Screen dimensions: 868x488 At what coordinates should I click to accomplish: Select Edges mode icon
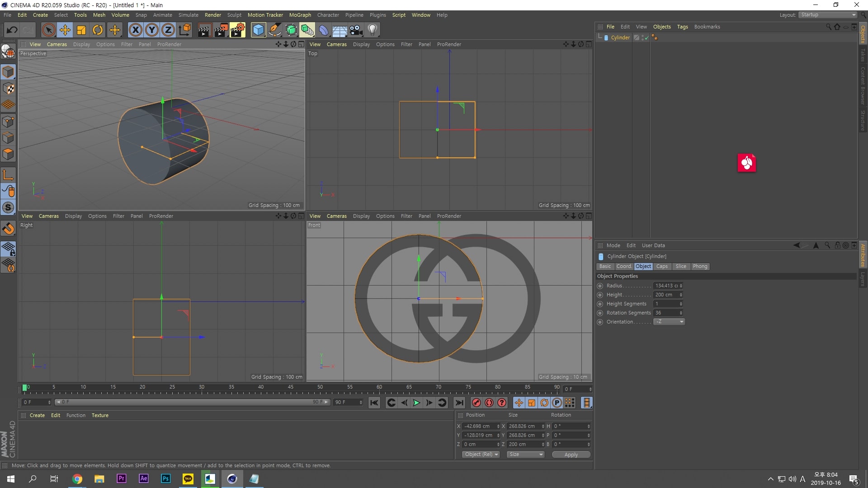pyautogui.click(x=8, y=138)
